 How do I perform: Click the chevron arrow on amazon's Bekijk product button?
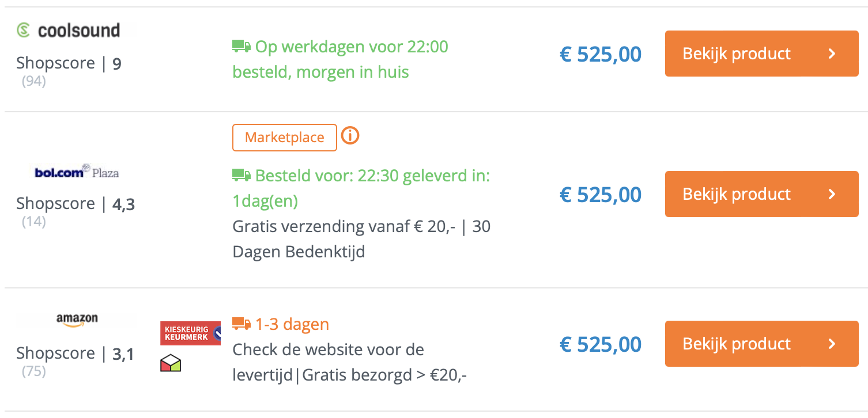(x=832, y=344)
